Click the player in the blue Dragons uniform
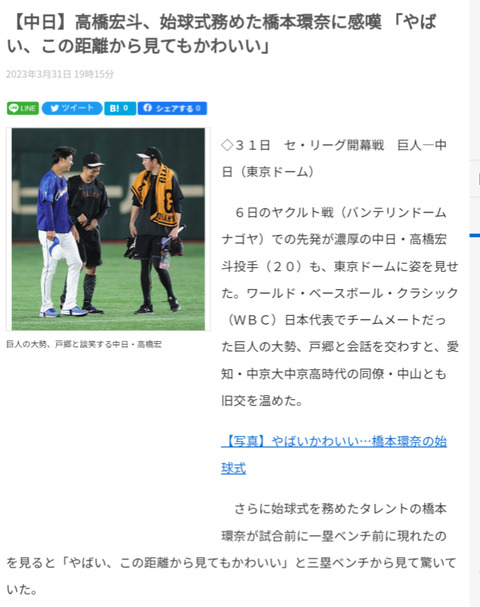The height and width of the screenshot is (607, 480). pos(58,231)
